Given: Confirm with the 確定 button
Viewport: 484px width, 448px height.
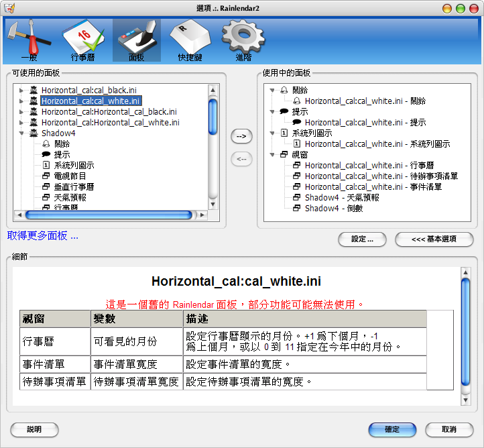Looking at the screenshot, I should pyautogui.click(x=392, y=429).
